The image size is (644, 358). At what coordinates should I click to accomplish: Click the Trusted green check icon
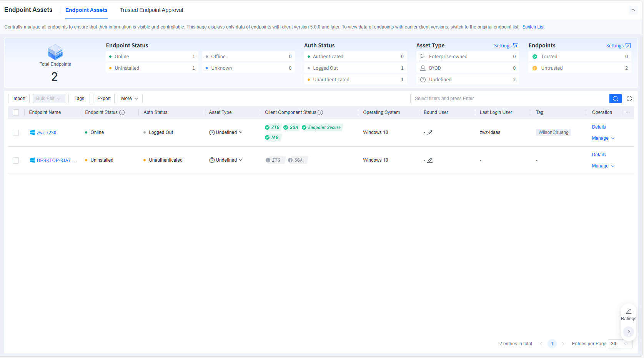535,57
